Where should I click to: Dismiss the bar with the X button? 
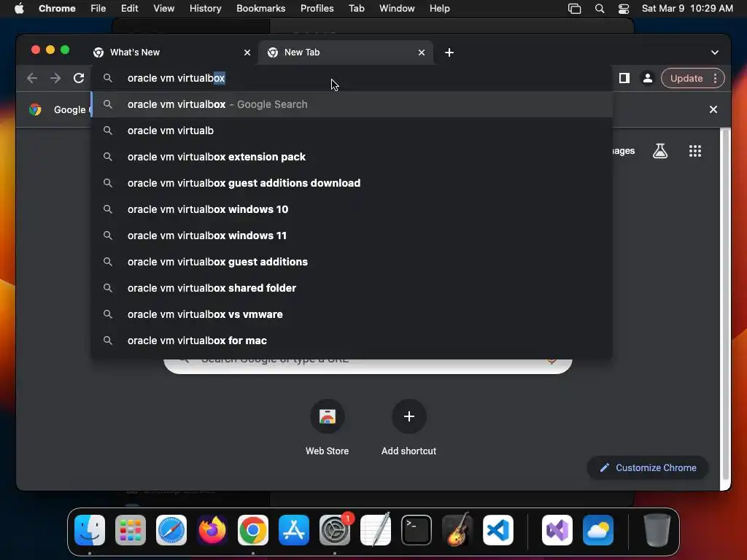(x=713, y=109)
